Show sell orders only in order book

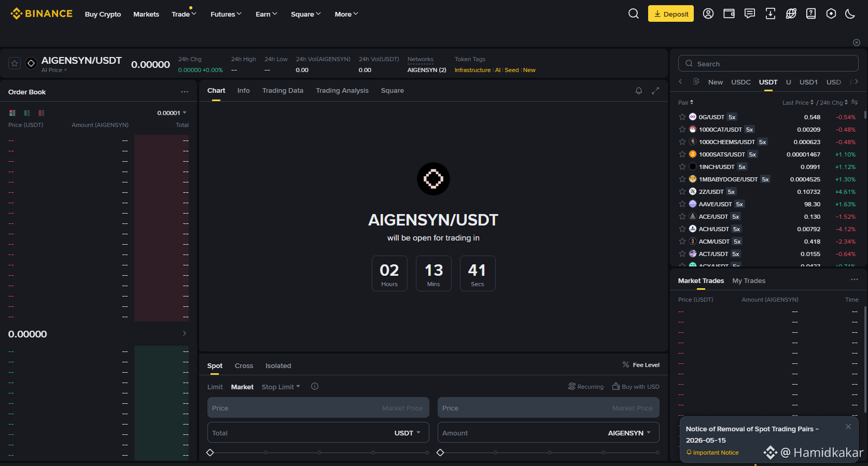41,113
